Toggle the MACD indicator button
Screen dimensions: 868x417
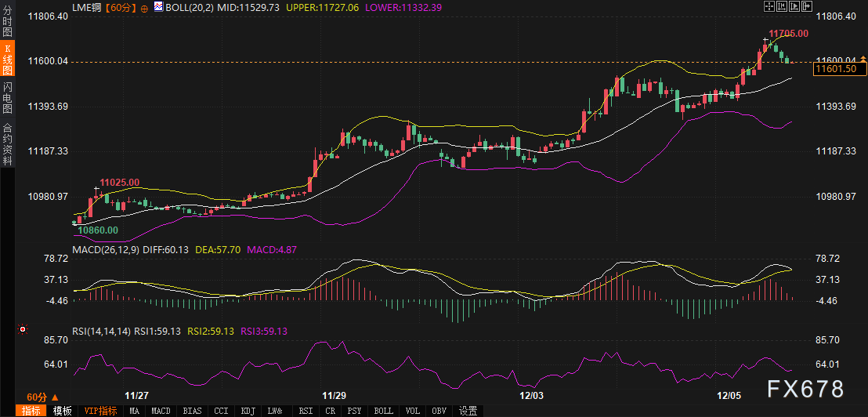(161, 411)
